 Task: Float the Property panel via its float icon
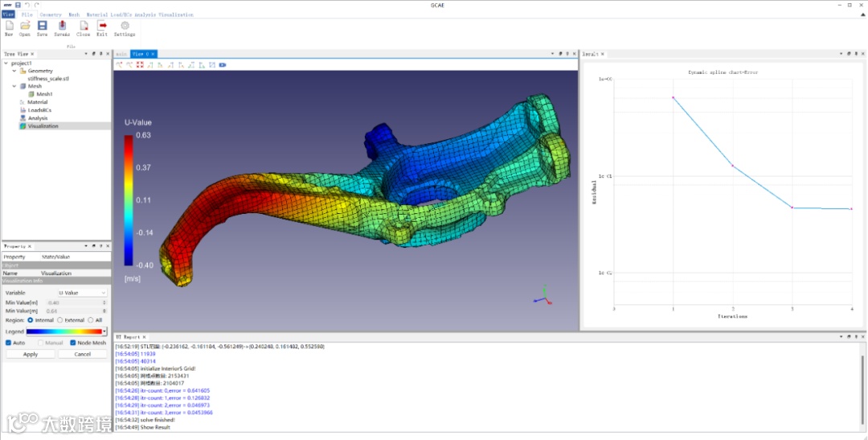click(x=93, y=246)
